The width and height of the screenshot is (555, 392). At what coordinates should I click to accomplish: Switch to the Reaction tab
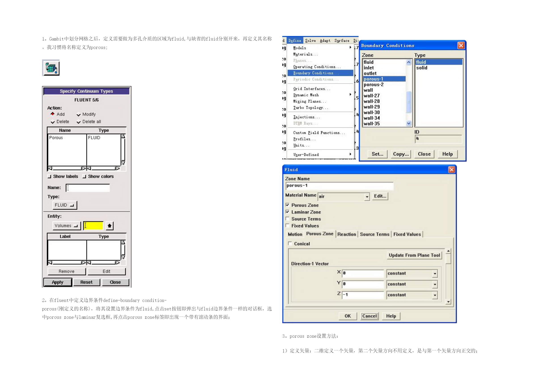point(347,234)
